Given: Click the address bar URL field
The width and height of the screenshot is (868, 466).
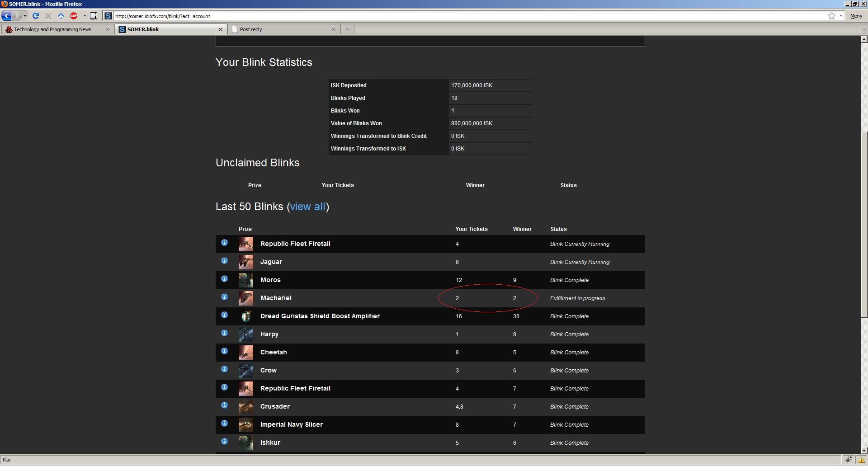Looking at the screenshot, I should (x=470, y=16).
